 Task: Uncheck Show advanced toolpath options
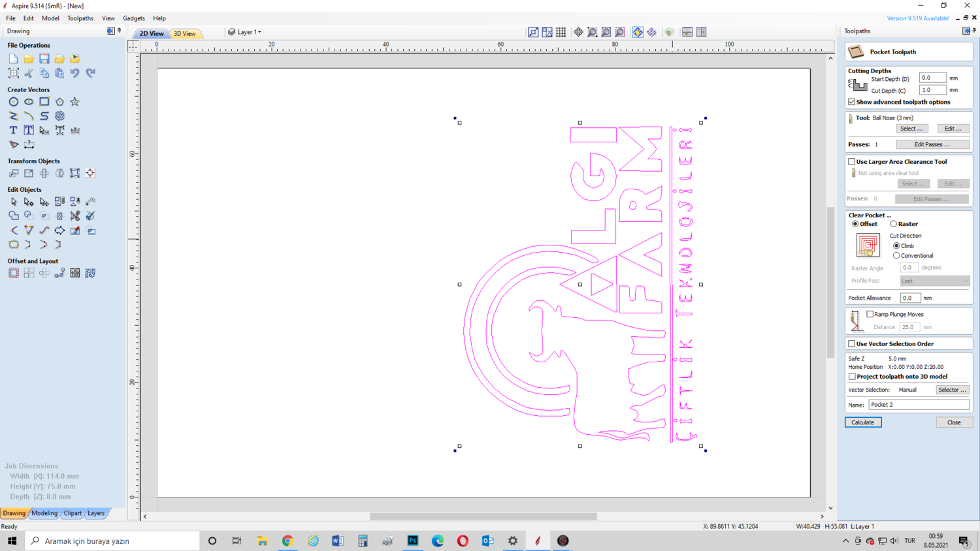(852, 102)
